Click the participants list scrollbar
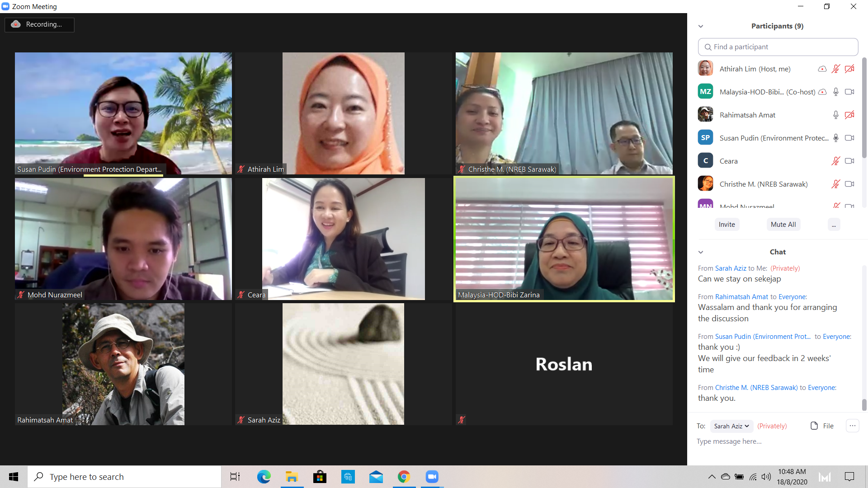The width and height of the screenshot is (868, 488). tap(864, 107)
